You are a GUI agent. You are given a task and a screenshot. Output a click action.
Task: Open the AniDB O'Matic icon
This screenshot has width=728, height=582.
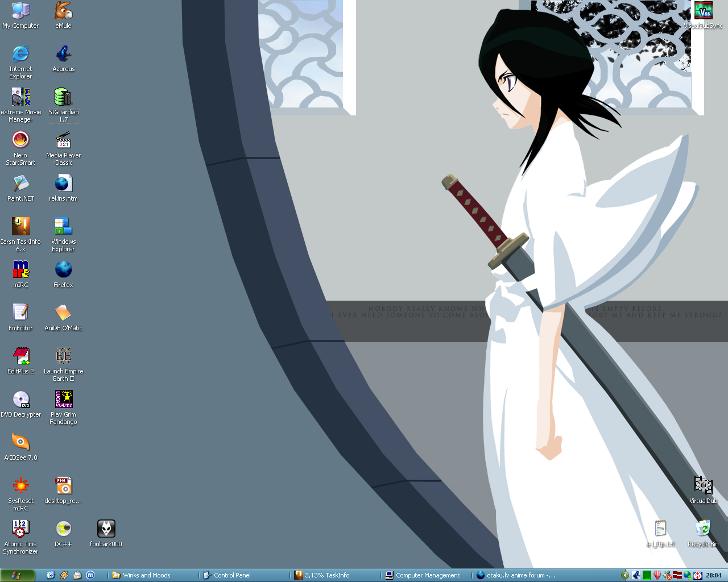click(63, 318)
